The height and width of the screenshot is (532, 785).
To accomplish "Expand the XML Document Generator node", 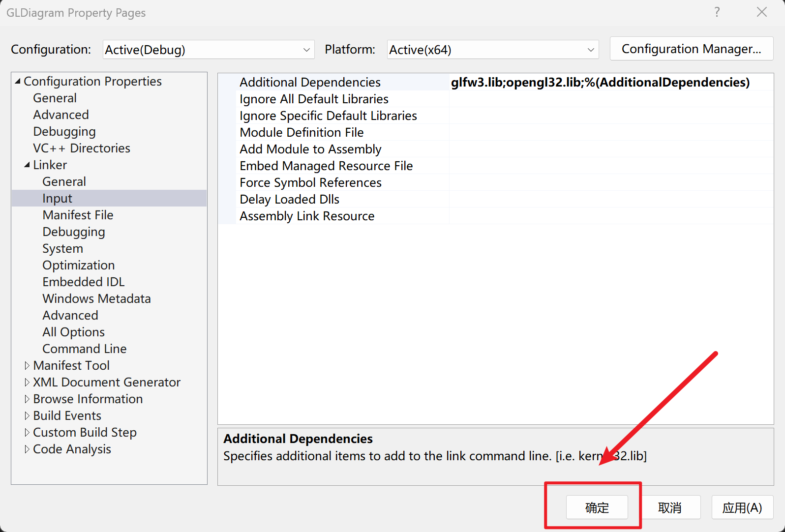I will pos(27,383).
